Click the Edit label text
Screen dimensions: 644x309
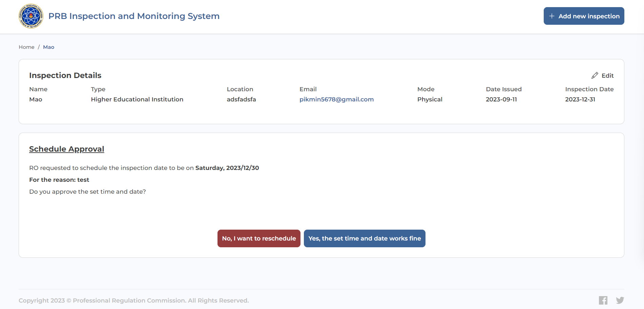point(607,76)
